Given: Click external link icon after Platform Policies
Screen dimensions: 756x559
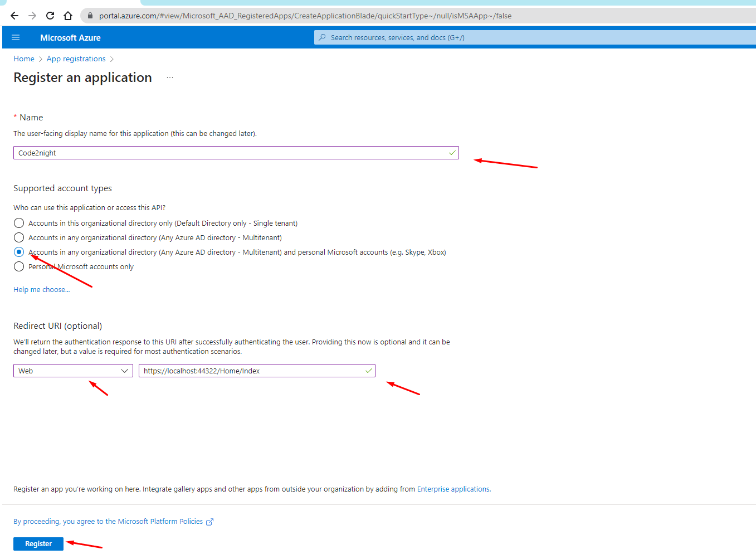Looking at the screenshot, I should pos(210,522).
